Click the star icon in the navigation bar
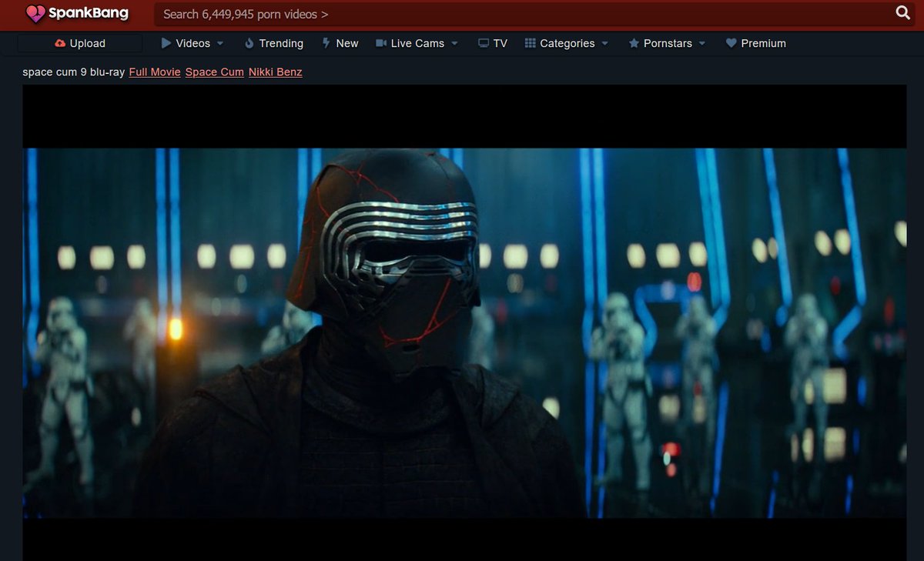The height and width of the screenshot is (561, 924). pos(634,43)
